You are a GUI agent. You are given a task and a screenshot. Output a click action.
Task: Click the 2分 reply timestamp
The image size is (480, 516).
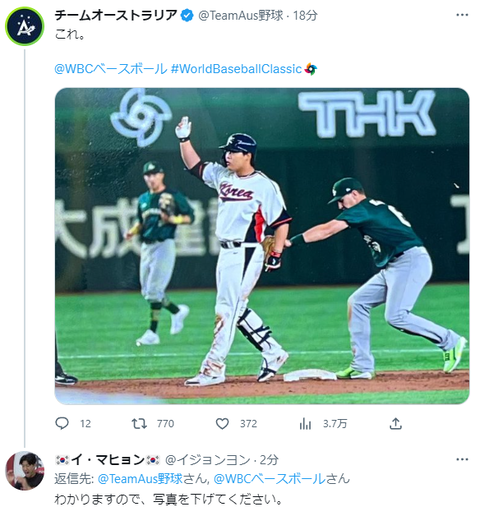(269, 460)
